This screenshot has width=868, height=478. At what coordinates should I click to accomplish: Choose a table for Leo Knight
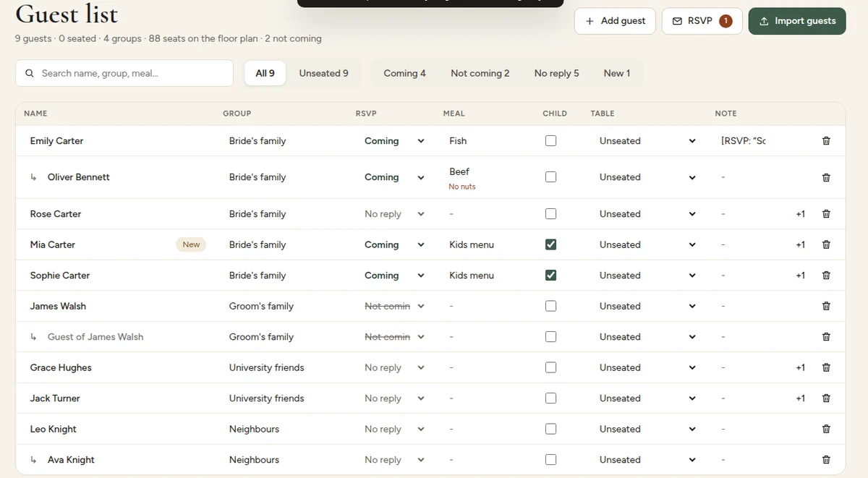pos(647,429)
